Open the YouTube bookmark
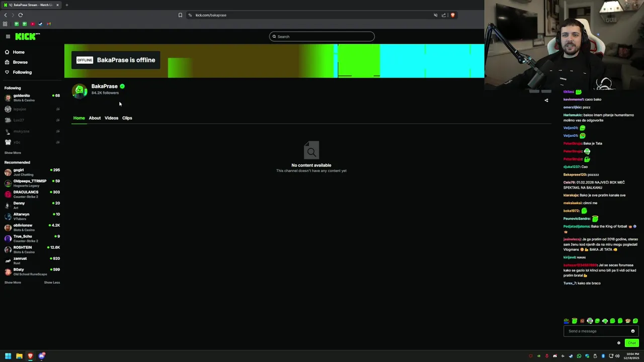 coord(33,24)
